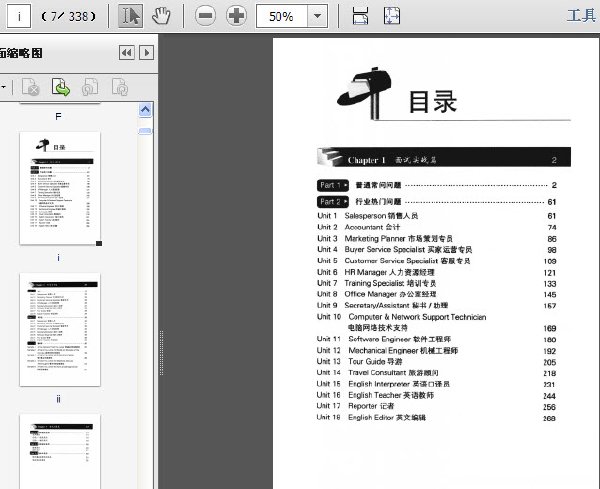Open the 工具 tools panel

click(582, 16)
